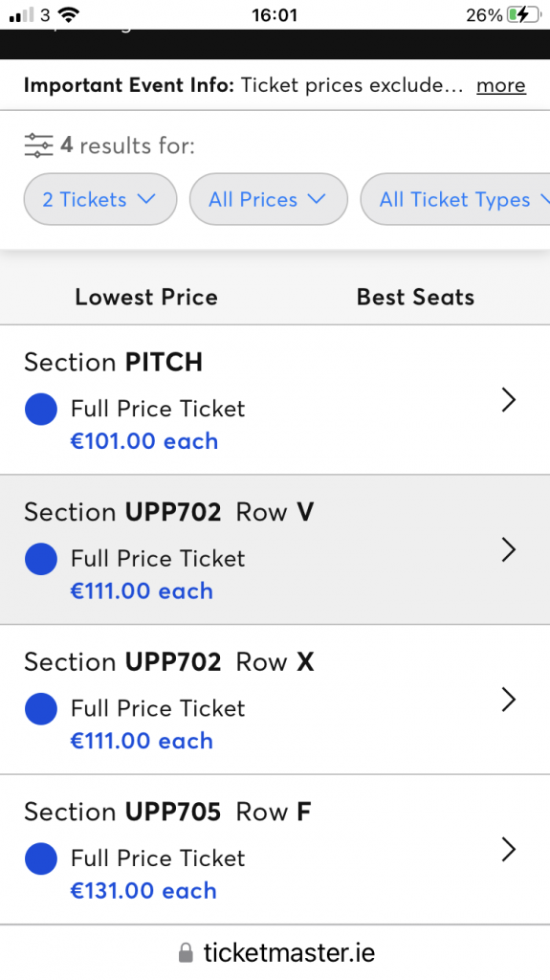Switch to the Lowest Price tab

tap(146, 298)
